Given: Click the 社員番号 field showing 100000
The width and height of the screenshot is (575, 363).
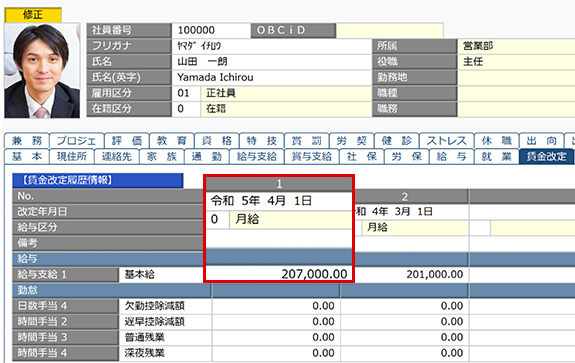Looking at the screenshot, I should pyautogui.click(x=211, y=30).
